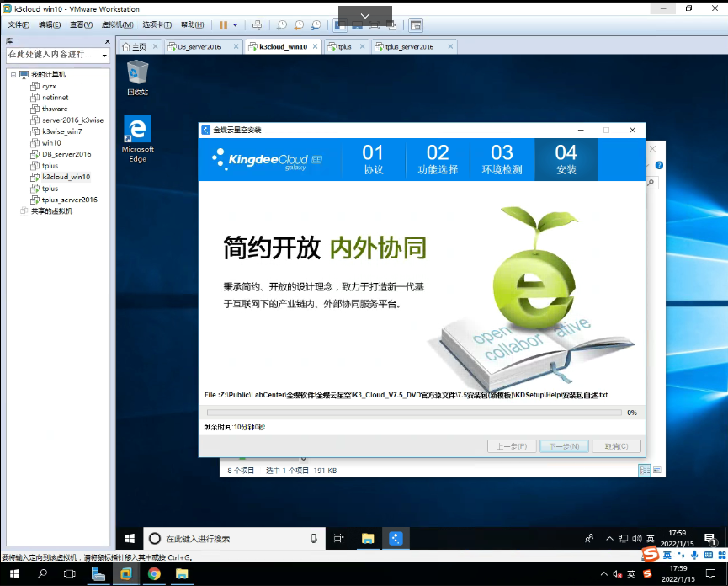
Task: Open the 帮助(H) menu
Action: click(192, 25)
